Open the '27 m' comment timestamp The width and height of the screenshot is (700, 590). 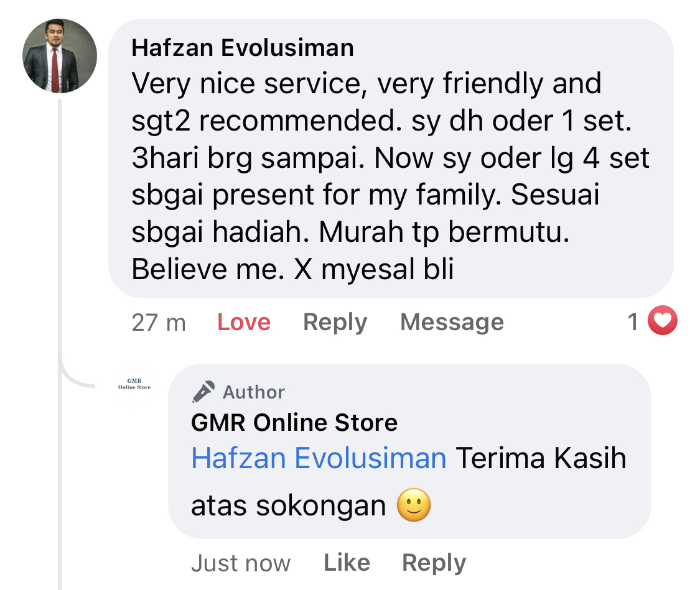[159, 322]
